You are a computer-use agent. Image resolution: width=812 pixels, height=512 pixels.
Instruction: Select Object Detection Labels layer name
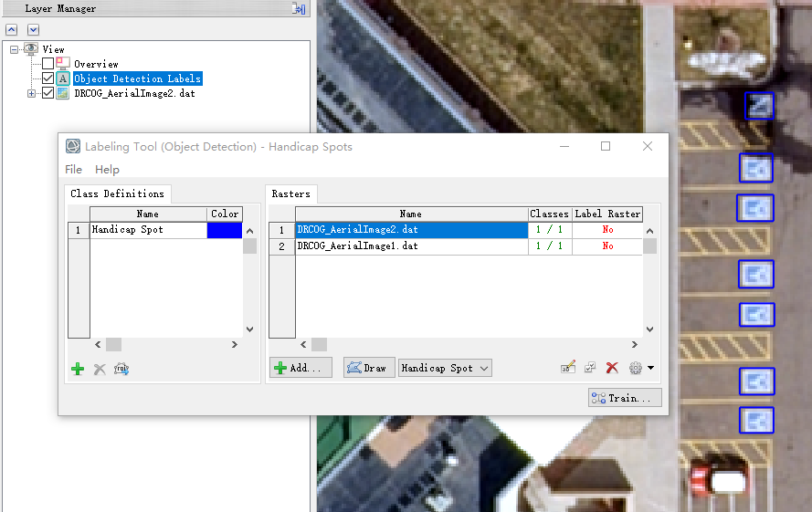137,78
